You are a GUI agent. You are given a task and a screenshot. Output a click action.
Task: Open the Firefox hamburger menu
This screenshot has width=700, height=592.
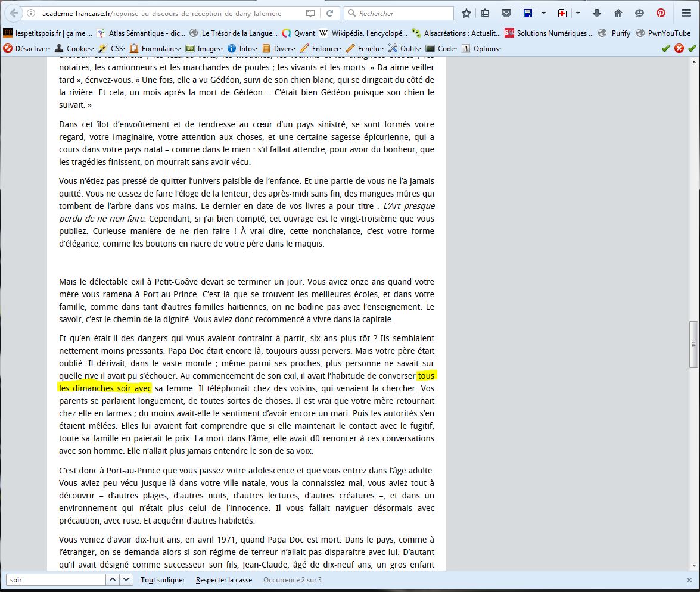(x=686, y=13)
